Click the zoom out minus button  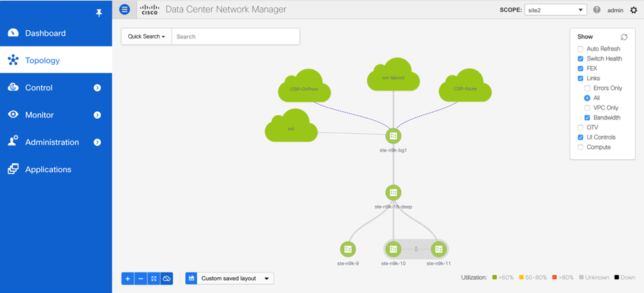pos(141,279)
